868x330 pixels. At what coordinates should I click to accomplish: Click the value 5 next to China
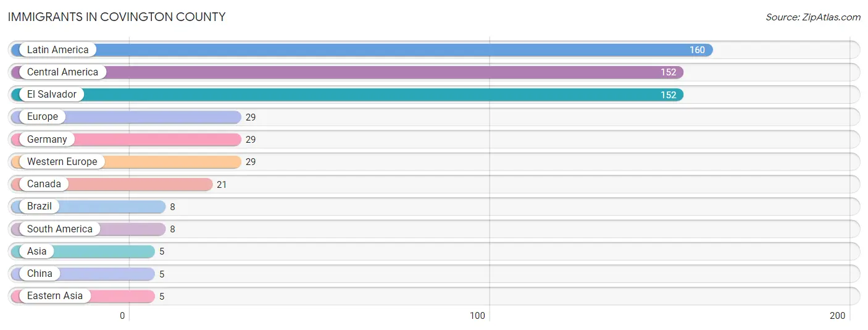pos(162,274)
